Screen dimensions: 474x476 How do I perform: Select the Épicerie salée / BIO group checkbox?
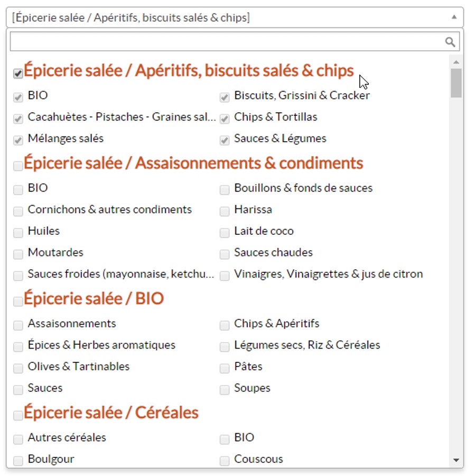point(18,301)
